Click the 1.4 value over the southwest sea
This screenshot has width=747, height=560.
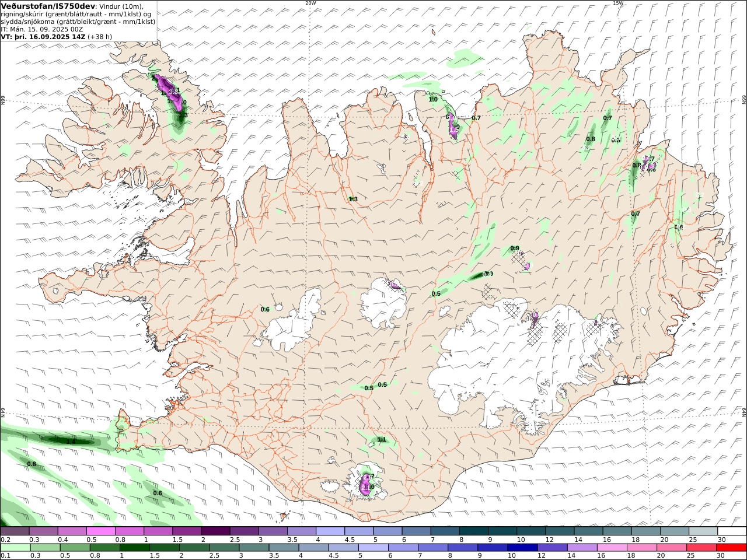tap(71, 442)
